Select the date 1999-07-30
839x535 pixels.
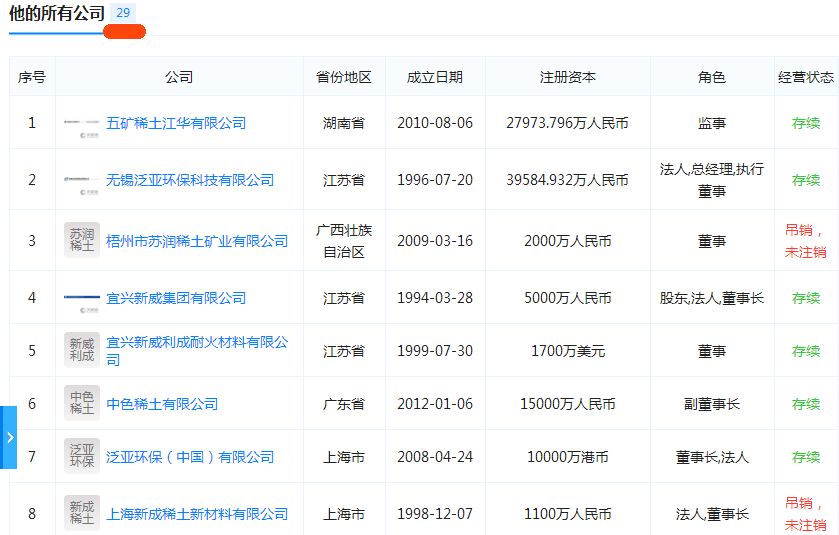click(435, 350)
